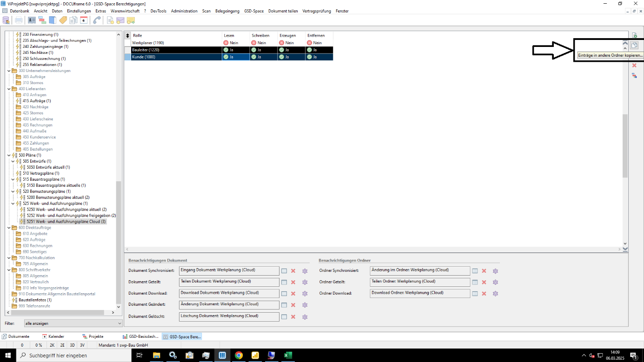The height and width of the screenshot is (362, 644).
Task: Click the Ordner Geteilt input field
Action: pos(420,282)
